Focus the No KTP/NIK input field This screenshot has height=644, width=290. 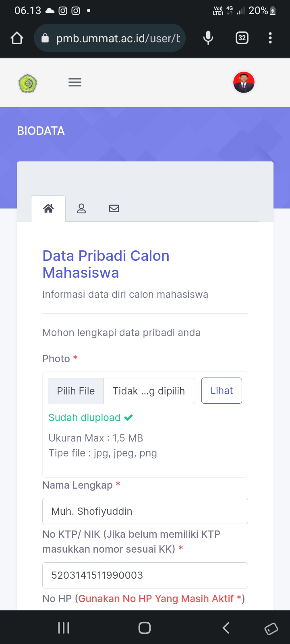145,575
